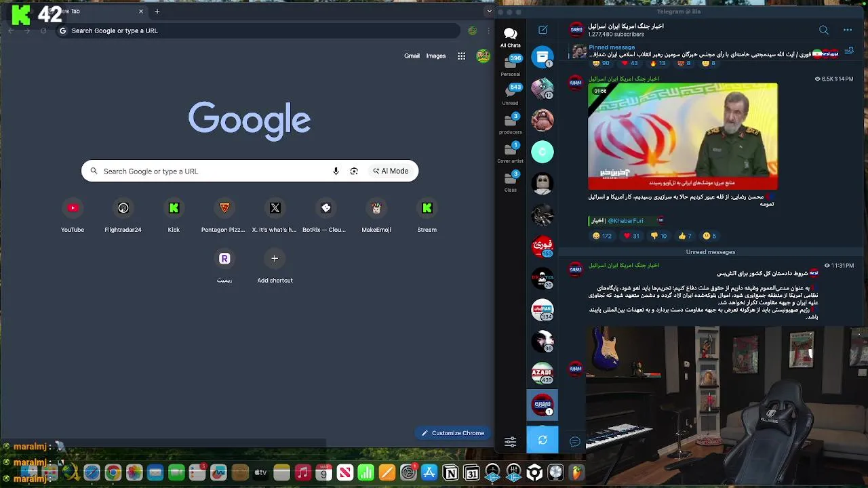Focus the Google search box
Screen dimensions: 868x488
pyautogui.click(x=250, y=171)
